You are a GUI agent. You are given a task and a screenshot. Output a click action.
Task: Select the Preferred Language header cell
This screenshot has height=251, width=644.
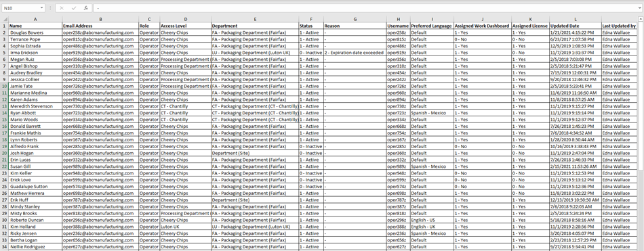(432, 26)
